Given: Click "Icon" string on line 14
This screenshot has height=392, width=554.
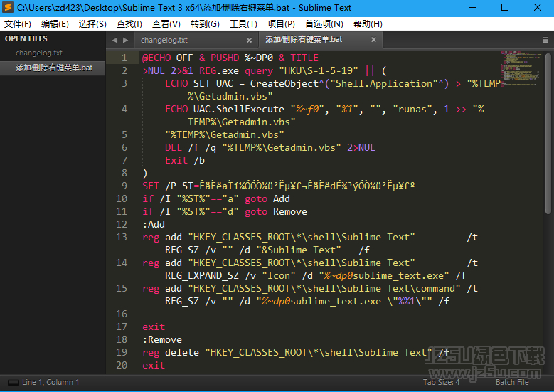Looking at the screenshot, I should 279,276.
